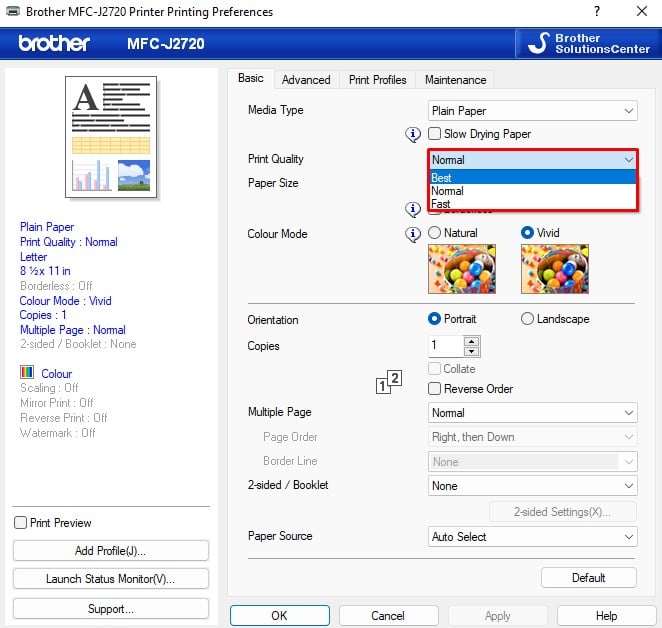Image resolution: width=662 pixels, height=628 pixels.
Task: Open the Brother Solutions Center logo link
Action: coord(588,43)
